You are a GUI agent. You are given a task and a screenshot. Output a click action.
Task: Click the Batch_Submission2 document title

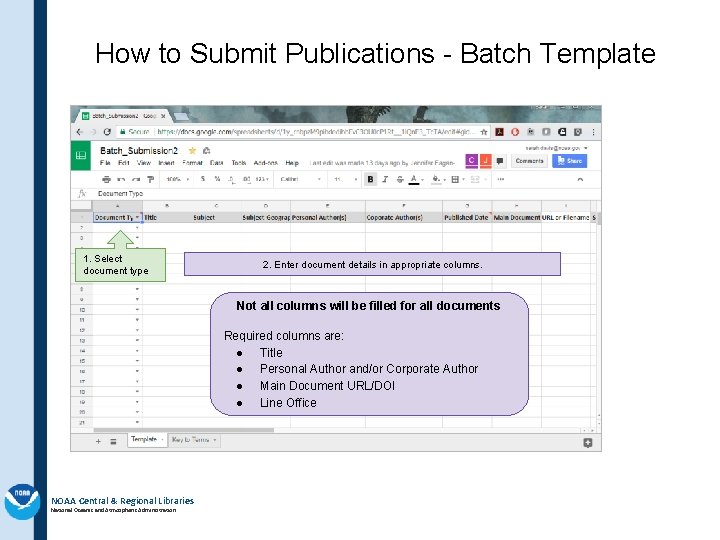[139, 151]
